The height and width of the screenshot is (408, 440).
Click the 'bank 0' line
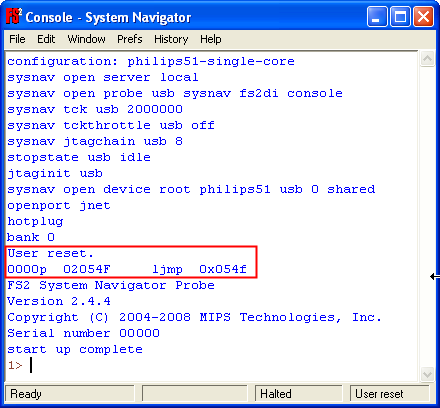click(x=31, y=237)
